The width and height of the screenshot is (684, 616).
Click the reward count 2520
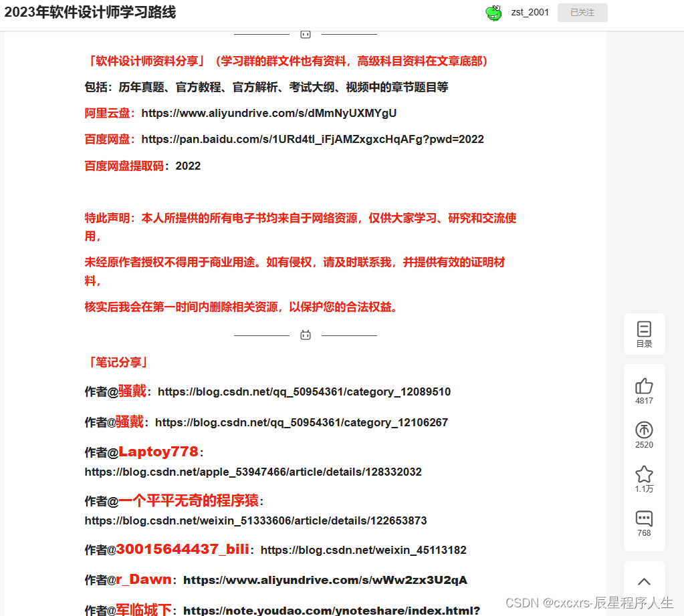(644, 445)
